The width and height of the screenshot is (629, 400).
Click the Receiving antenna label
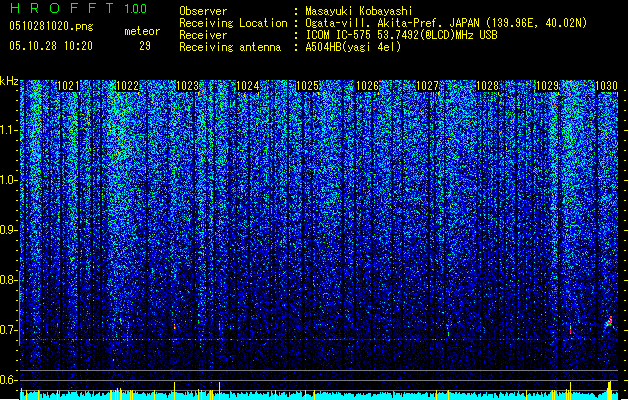230,47
